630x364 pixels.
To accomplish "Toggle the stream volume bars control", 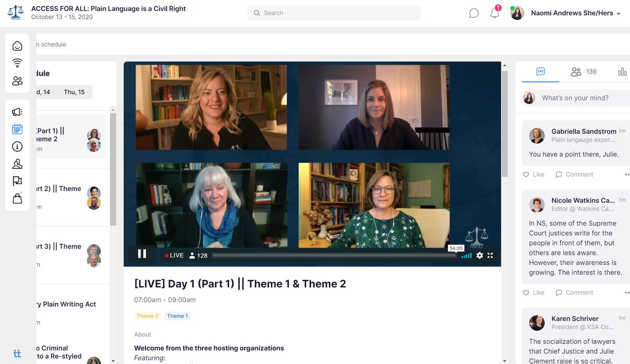I will point(467,255).
